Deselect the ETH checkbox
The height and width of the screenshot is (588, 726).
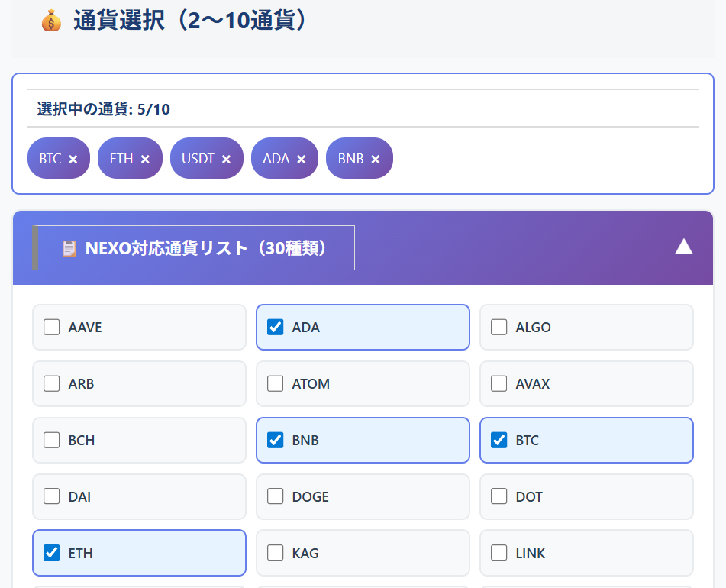point(52,553)
